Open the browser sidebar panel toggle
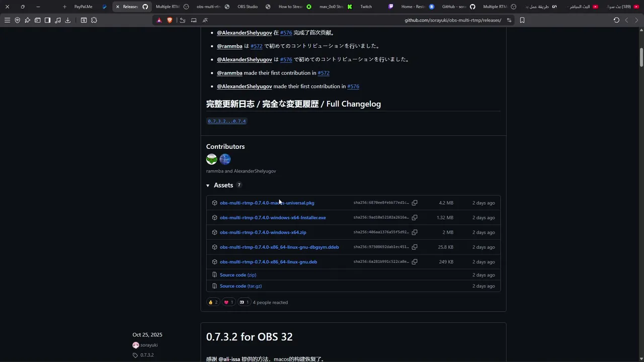 pyautogui.click(x=47, y=20)
